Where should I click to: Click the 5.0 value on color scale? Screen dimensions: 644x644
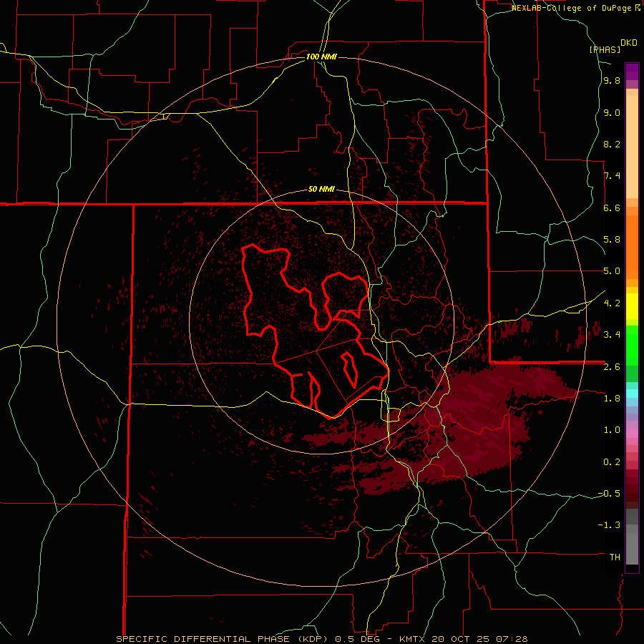point(612,271)
